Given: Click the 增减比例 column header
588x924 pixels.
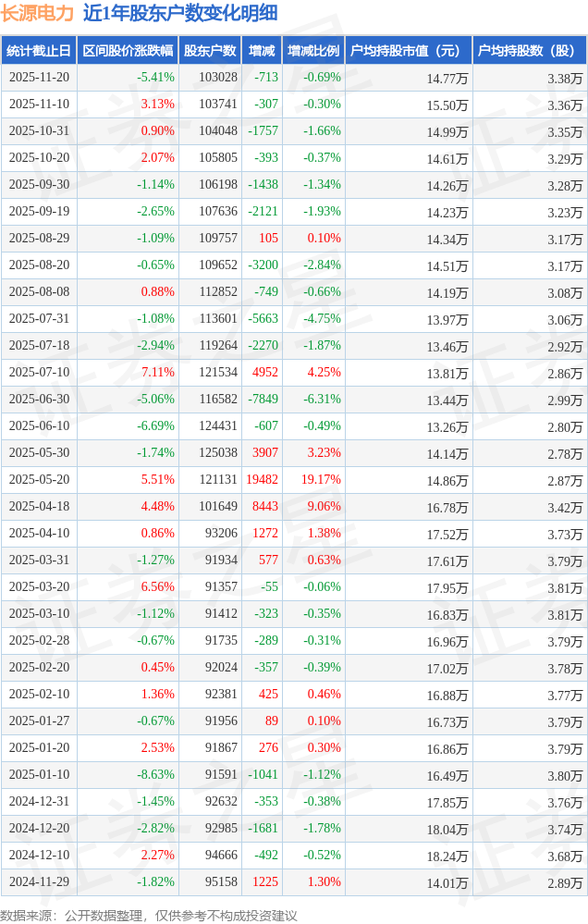Looking at the screenshot, I should (313, 51).
